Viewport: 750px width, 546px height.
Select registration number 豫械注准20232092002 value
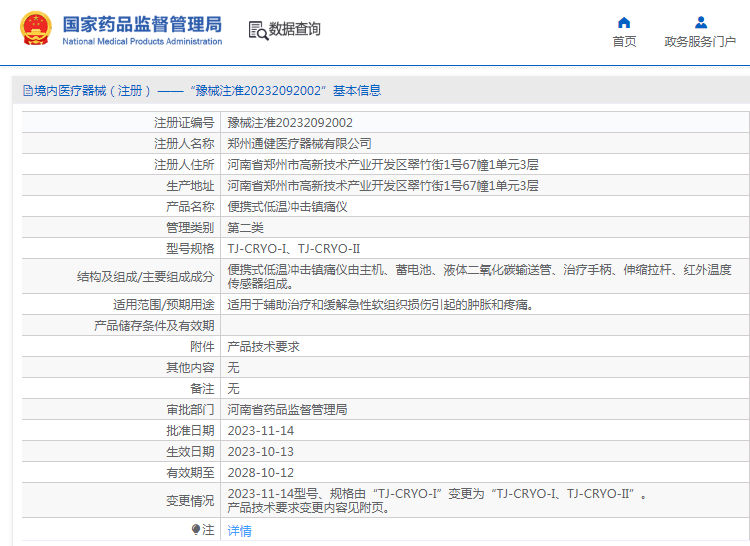click(x=290, y=123)
